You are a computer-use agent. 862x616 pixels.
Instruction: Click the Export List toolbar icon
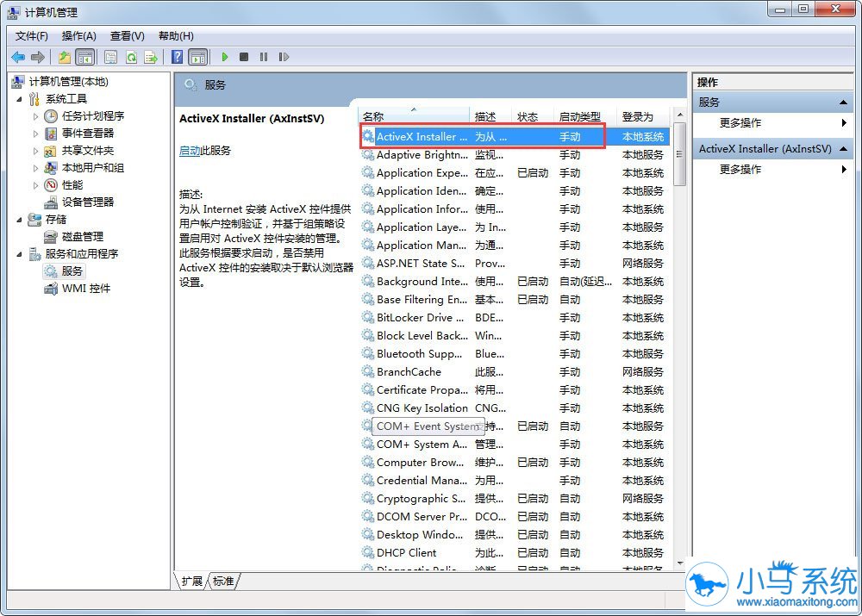[151, 57]
